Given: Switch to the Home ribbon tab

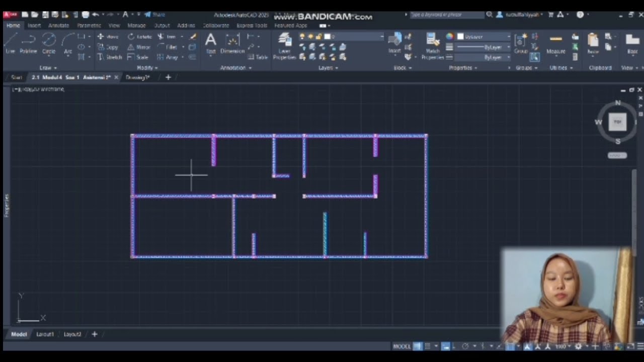Looking at the screenshot, I should [13, 26].
